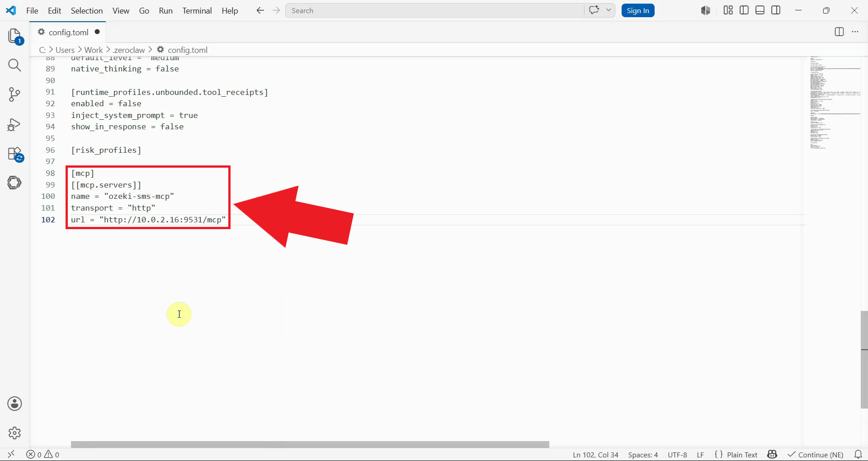Expand the Work breadcrumb
The width and height of the screenshot is (868, 461).
pos(94,50)
